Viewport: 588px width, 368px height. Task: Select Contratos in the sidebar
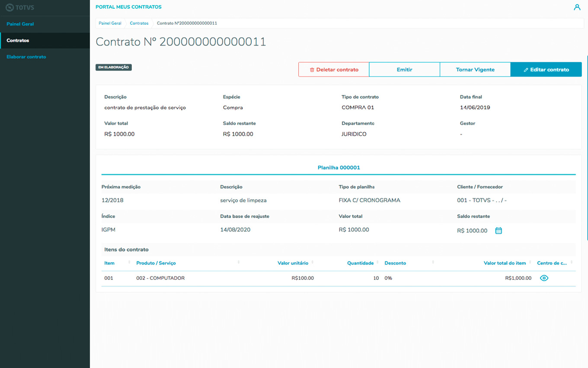coord(18,41)
